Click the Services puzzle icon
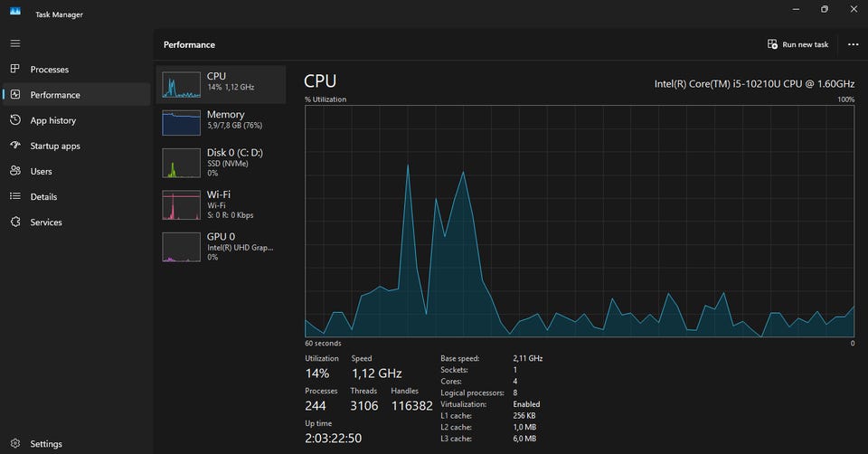 15,222
